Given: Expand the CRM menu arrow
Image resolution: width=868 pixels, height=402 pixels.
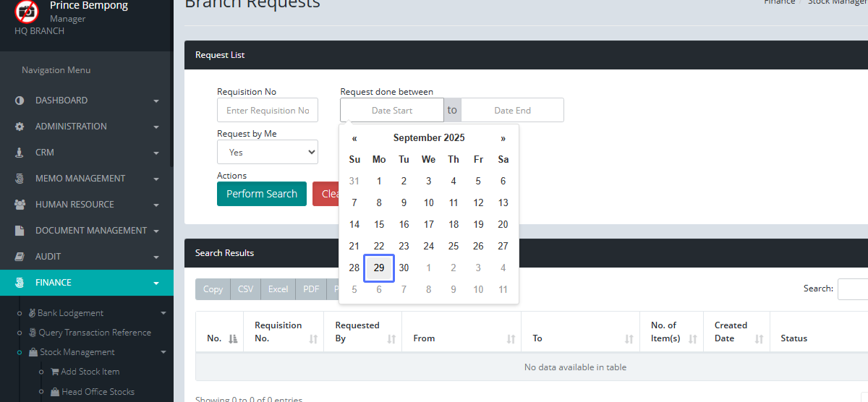Looking at the screenshot, I should click(x=156, y=153).
